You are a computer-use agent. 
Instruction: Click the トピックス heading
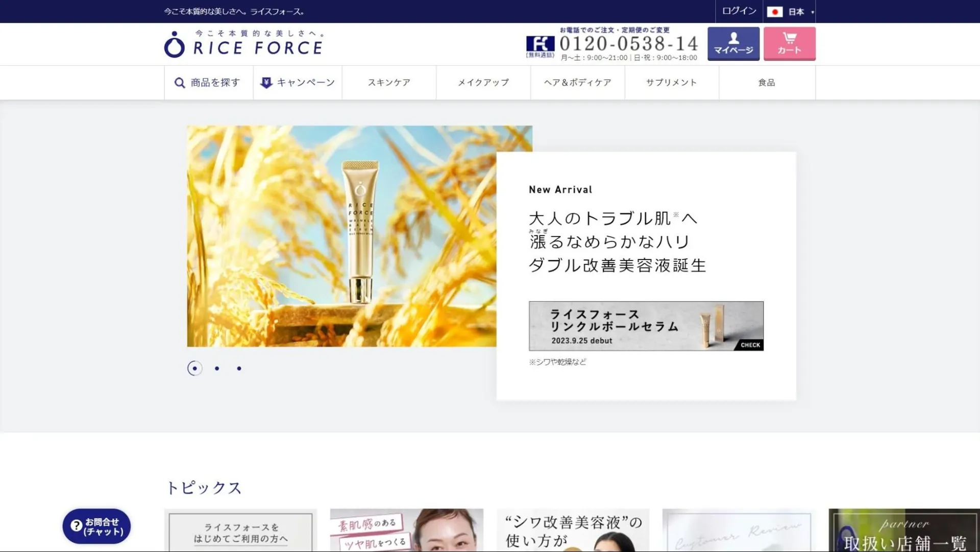pos(204,488)
